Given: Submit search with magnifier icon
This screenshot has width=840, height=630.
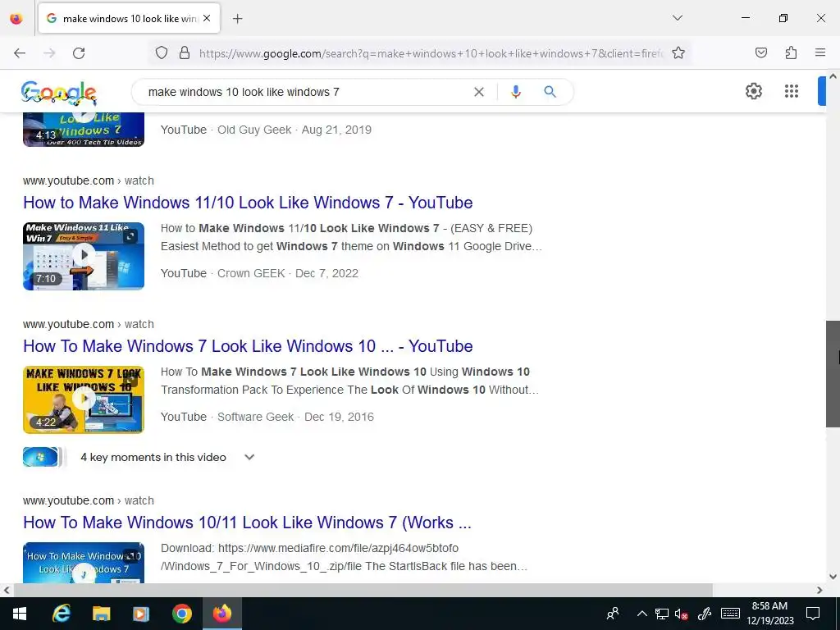Looking at the screenshot, I should click(x=550, y=92).
